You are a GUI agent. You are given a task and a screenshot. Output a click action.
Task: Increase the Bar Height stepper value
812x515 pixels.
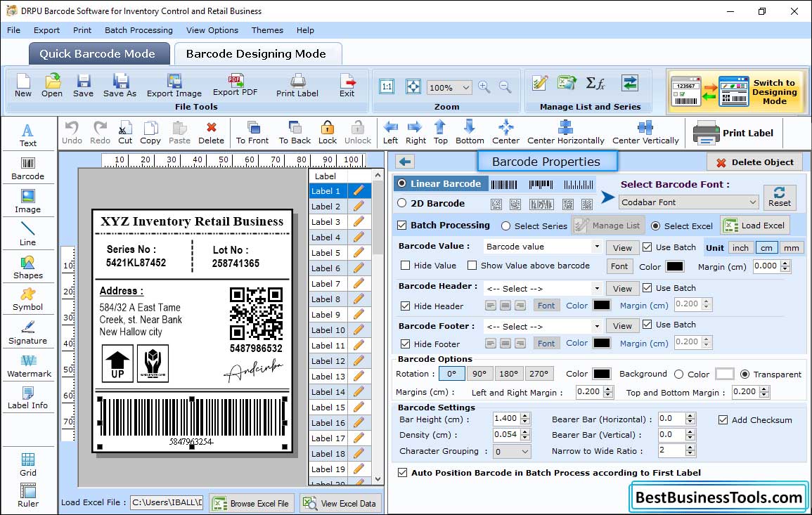click(x=526, y=416)
